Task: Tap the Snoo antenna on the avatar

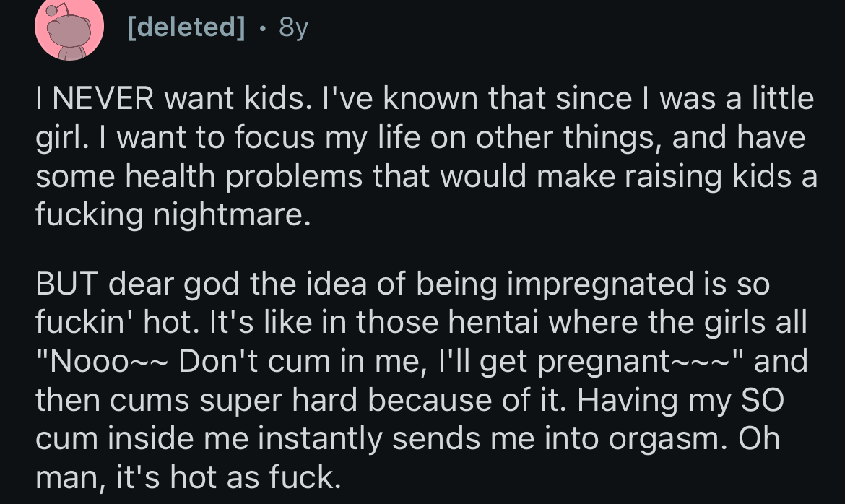Action: [56, 9]
